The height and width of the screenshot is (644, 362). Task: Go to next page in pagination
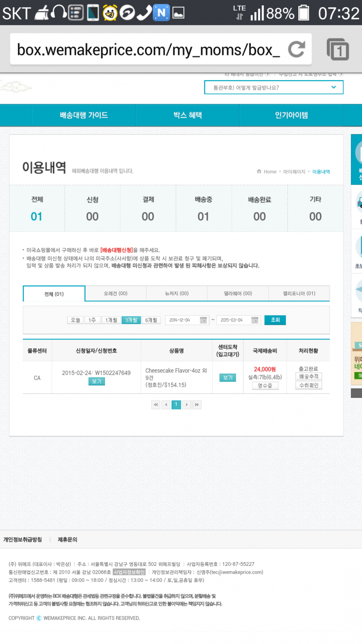[187, 405]
